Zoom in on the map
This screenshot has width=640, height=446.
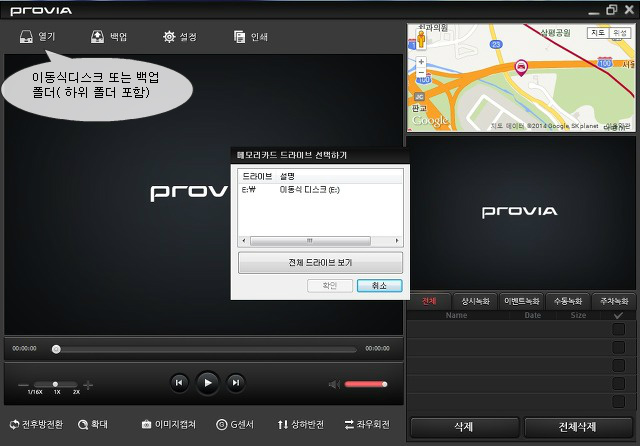click(x=421, y=62)
